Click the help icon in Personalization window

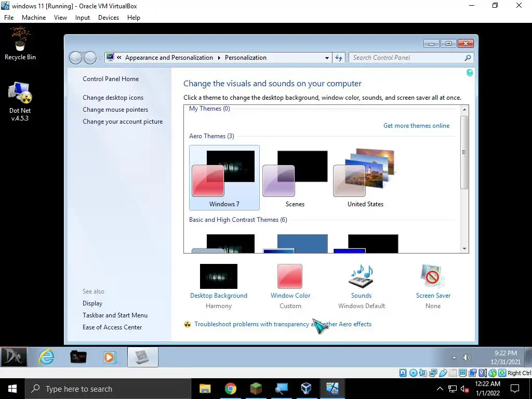coord(470,73)
